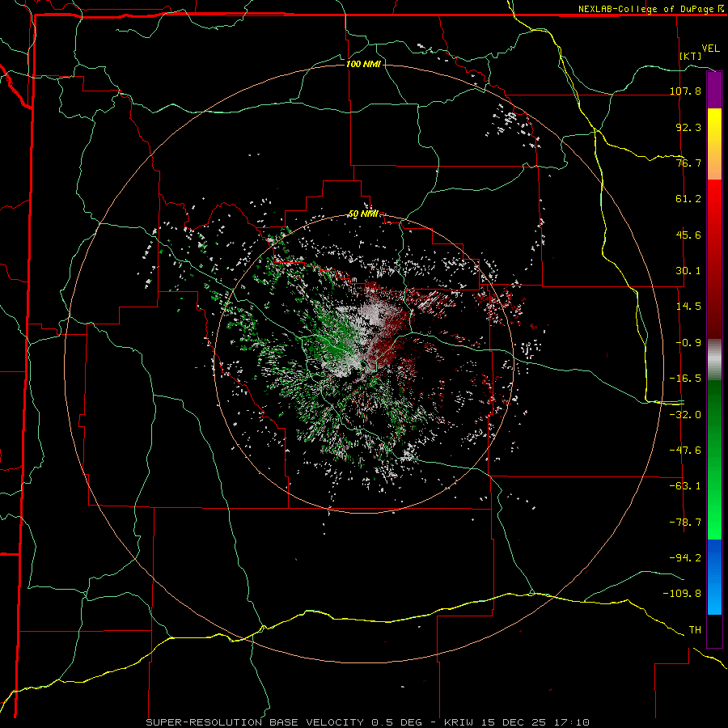The image size is (728, 728).
Task: Click the TH legend label
Action: pos(695,630)
